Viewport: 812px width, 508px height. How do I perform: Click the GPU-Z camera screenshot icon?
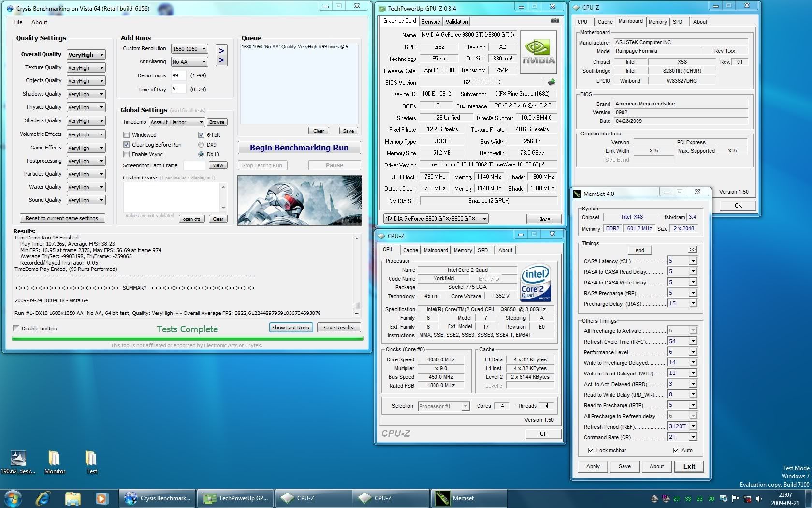[555, 21]
